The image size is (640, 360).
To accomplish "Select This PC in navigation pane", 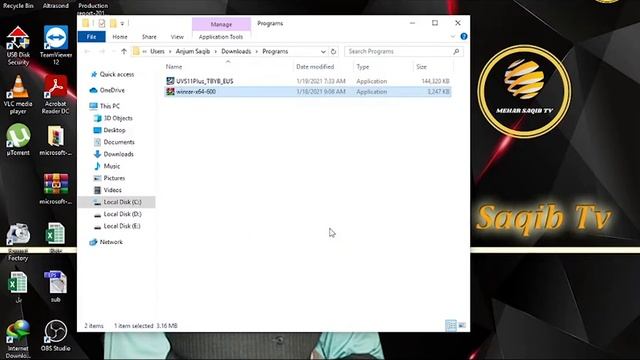I will 110,106.
